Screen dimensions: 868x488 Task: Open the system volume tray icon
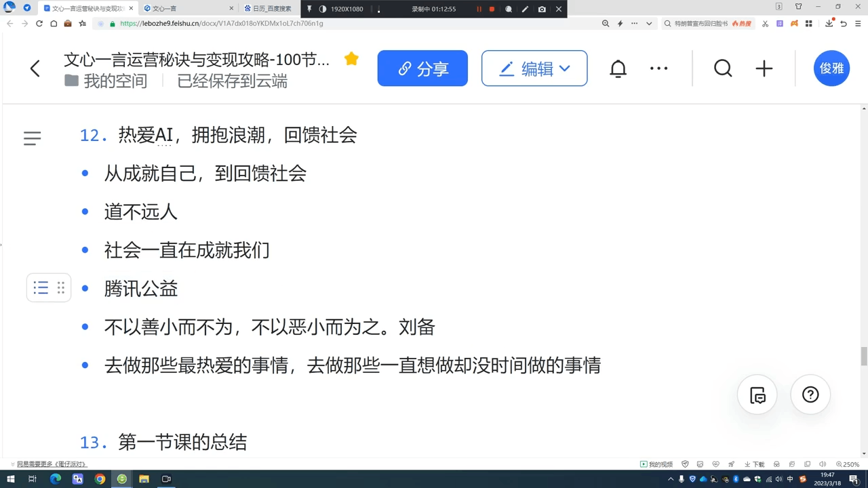(779, 479)
